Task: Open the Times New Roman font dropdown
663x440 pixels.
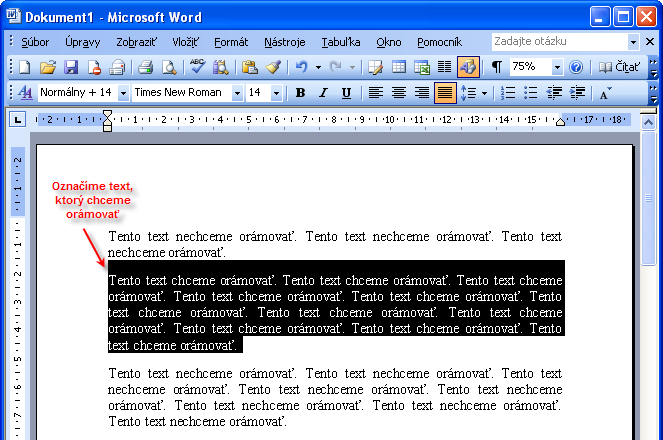Action: pyautogui.click(x=237, y=93)
